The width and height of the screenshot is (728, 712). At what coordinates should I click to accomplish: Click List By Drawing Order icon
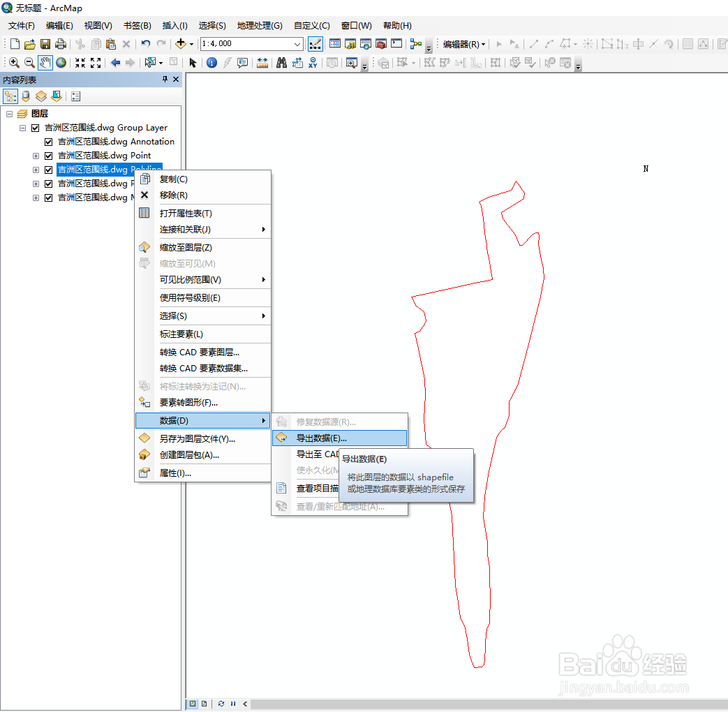click(x=10, y=96)
